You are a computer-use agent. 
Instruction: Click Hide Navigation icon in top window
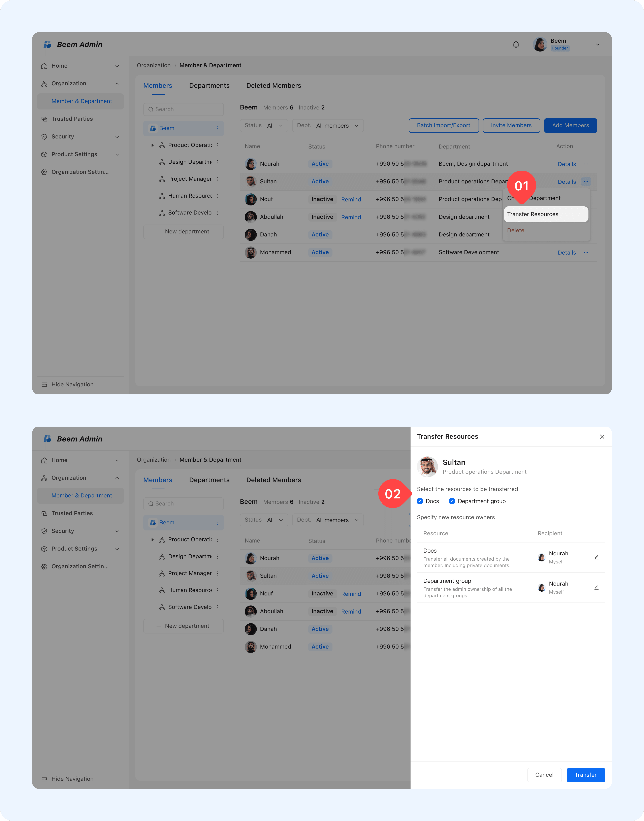coord(44,385)
